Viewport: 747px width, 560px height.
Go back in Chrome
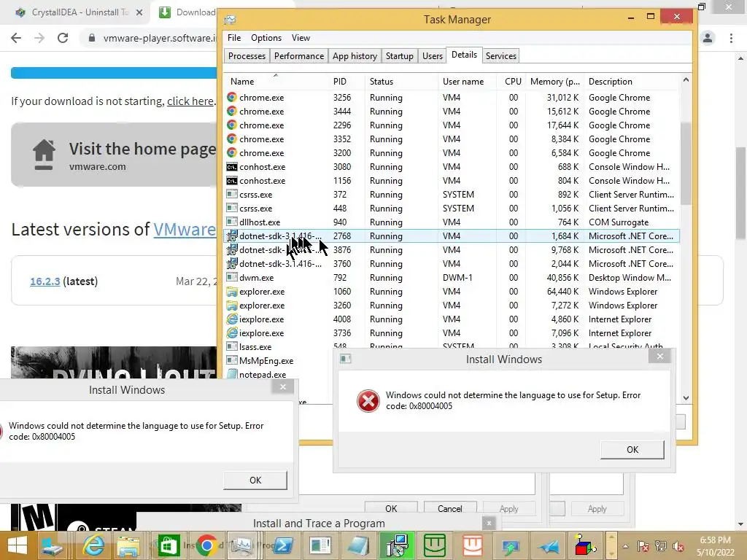[16, 38]
